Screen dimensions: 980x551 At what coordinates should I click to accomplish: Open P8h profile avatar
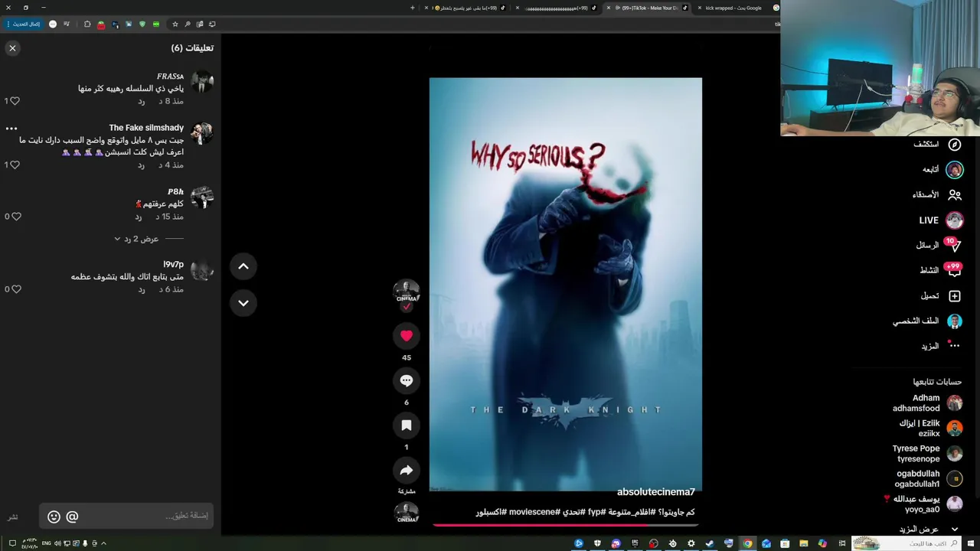[x=202, y=197]
